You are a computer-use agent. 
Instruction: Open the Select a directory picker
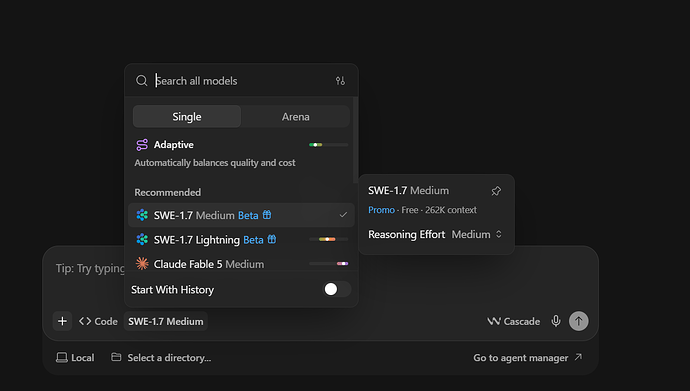pos(161,358)
